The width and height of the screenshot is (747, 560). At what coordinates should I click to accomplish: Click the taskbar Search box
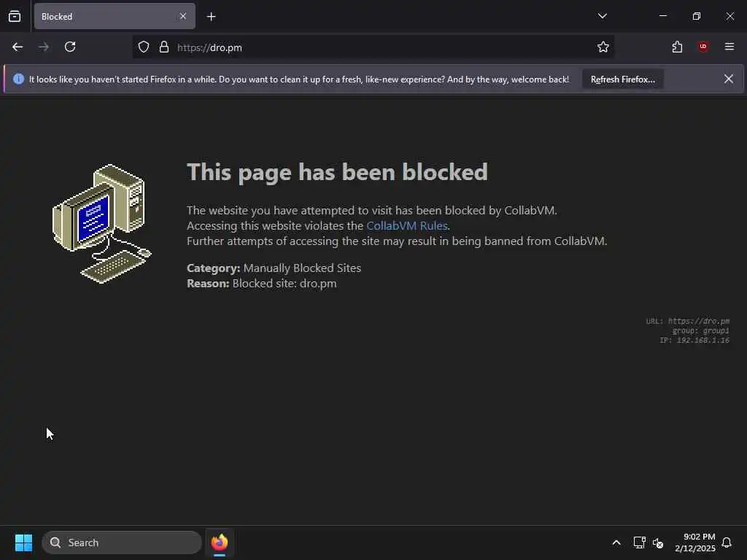(x=122, y=542)
